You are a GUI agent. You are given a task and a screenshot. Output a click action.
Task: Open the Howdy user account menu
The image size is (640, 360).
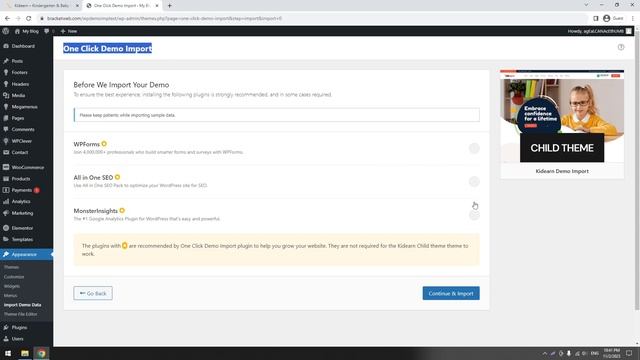599,31
